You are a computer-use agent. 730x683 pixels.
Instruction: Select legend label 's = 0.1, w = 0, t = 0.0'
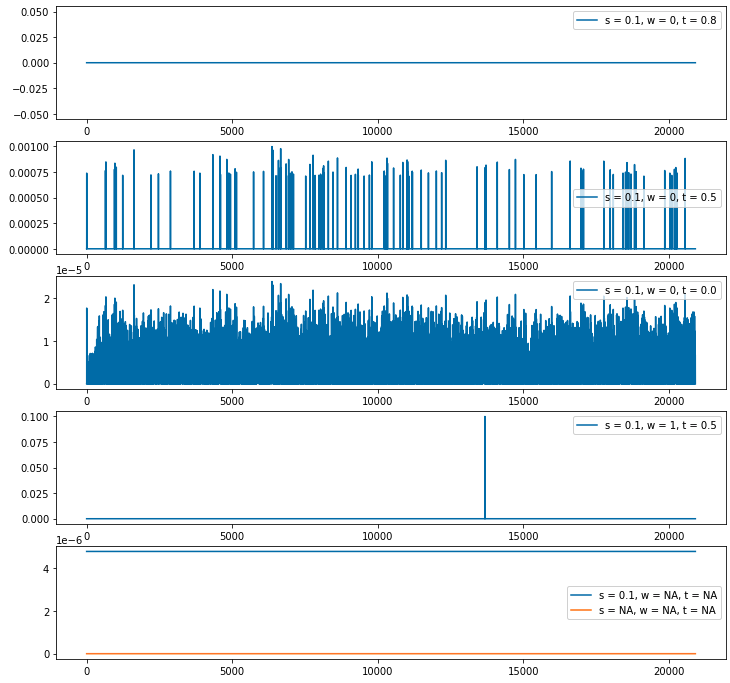click(660, 291)
